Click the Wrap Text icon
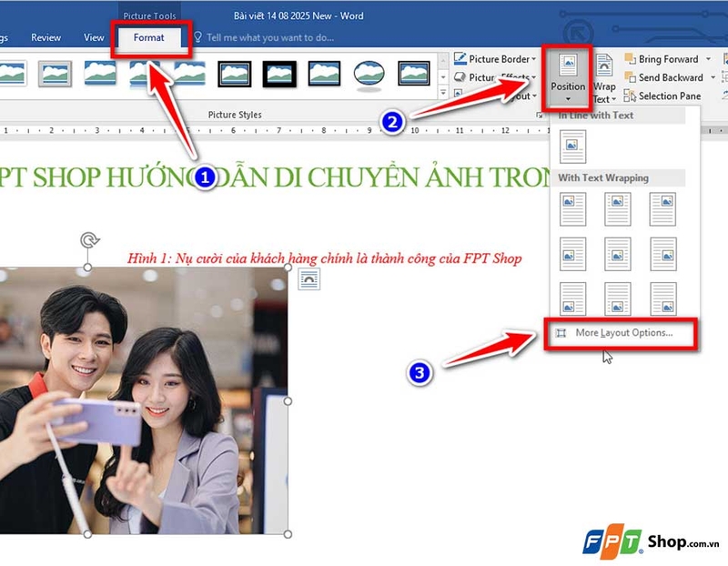 tap(604, 67)
